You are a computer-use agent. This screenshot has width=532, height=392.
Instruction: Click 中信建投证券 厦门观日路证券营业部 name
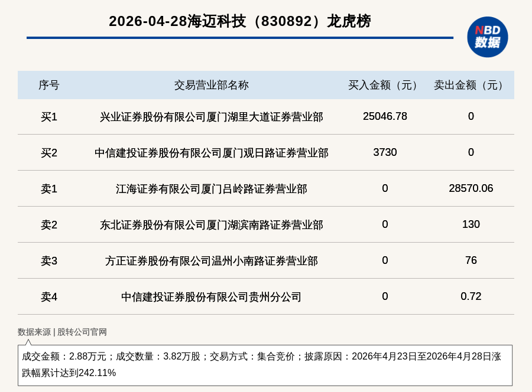coord(212,153)
